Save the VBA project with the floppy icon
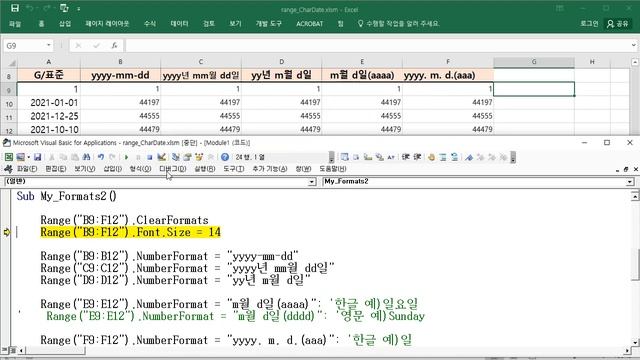 (38, 157)
